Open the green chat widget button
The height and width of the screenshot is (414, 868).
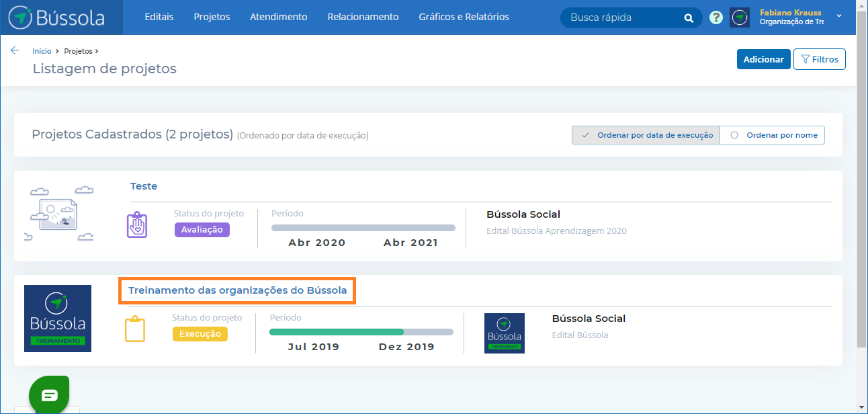pyautogui.click(x=49, y=395)
